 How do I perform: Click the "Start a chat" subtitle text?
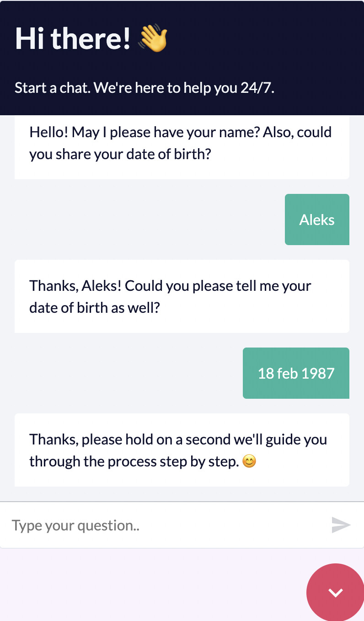[53, 88]
